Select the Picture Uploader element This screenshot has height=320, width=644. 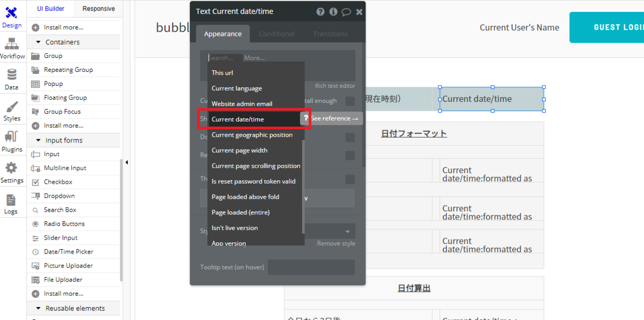(x=74, y=265)
